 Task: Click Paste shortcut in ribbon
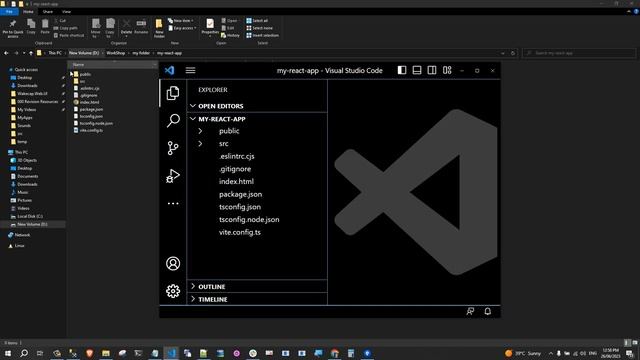pyautogui.click(x=69, y=36)
